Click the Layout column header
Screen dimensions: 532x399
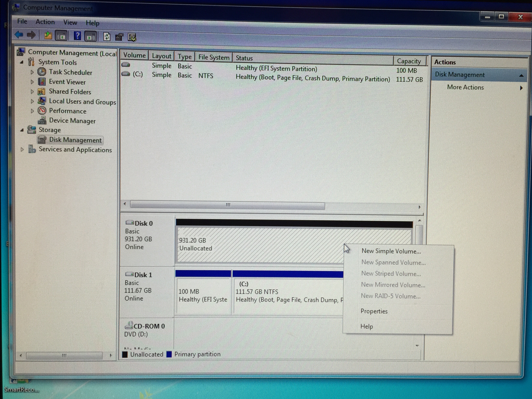coord(161,56)
